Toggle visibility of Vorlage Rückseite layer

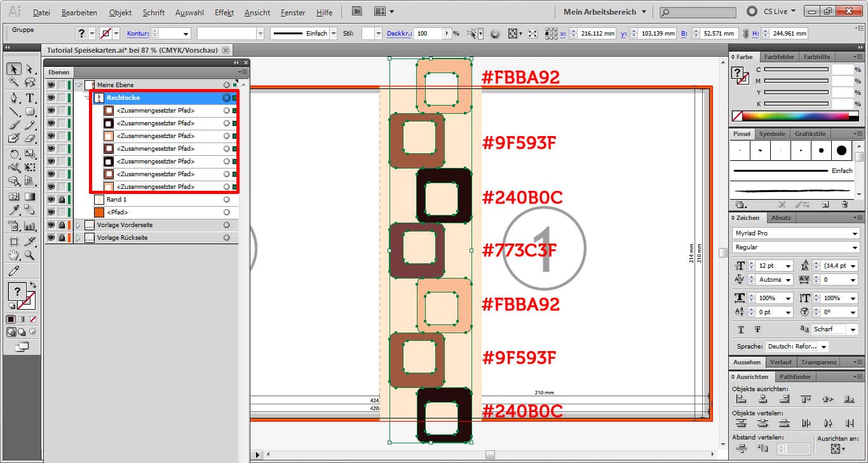tap(51, 238)
